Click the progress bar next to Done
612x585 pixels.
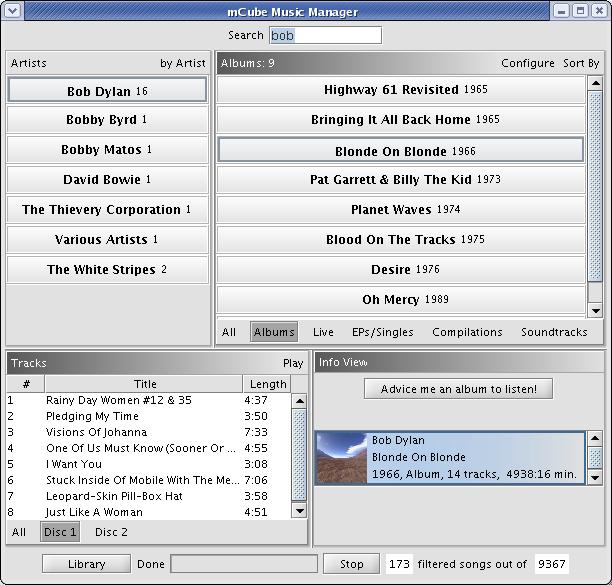(244, 564)
